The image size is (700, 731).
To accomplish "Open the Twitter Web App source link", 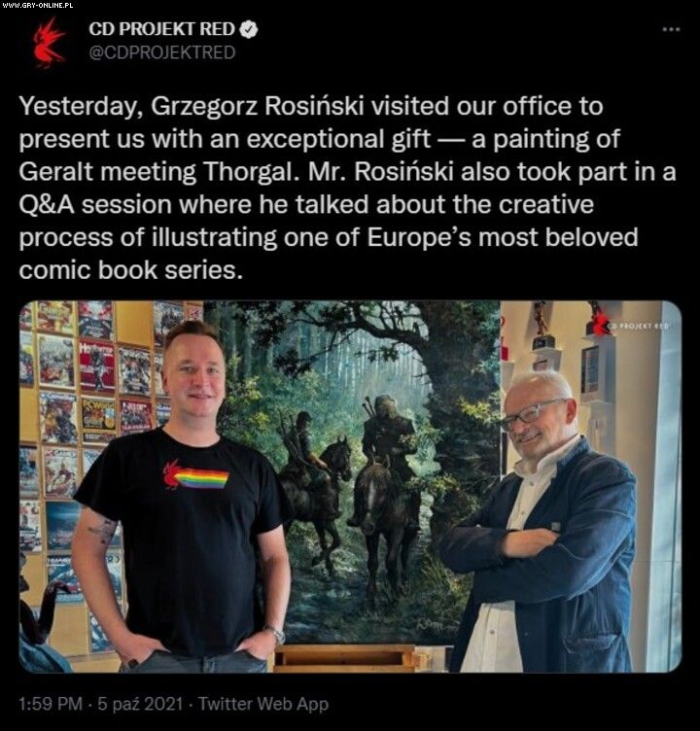I will pyautogui.click(x=263, y=704).
